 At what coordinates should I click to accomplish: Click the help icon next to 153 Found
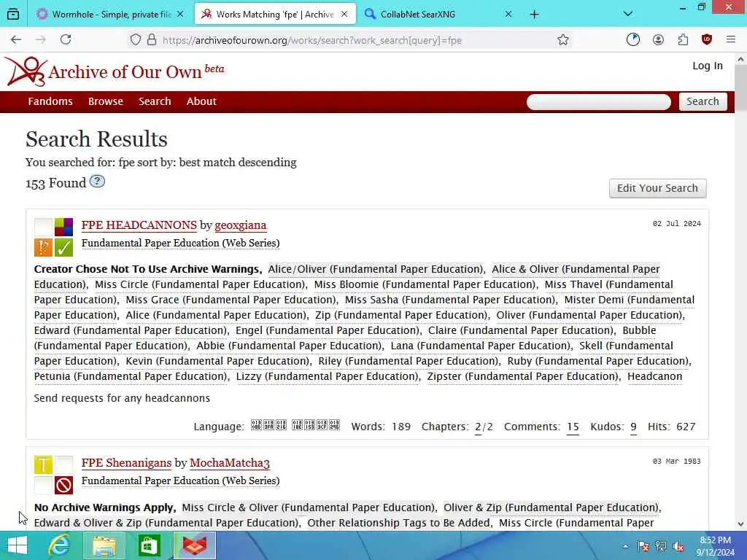pyautogui.click(x=97, y=182)
